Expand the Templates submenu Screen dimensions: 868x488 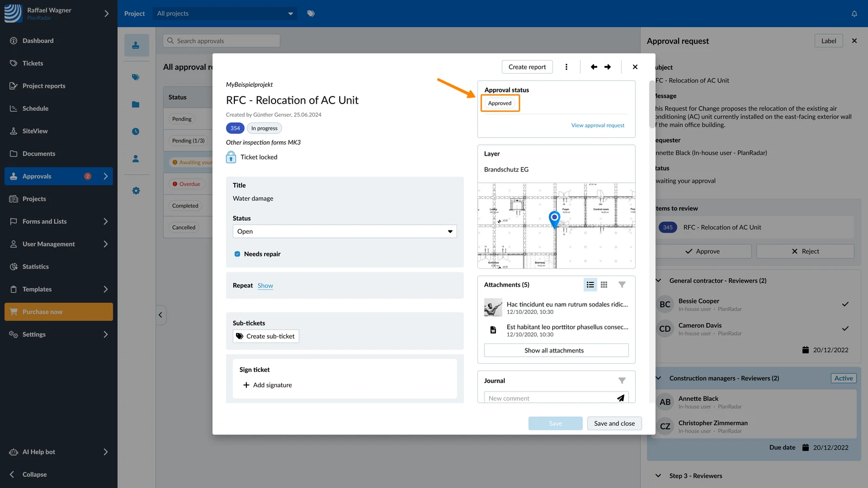pyautogui.click(x=105, y=289)
